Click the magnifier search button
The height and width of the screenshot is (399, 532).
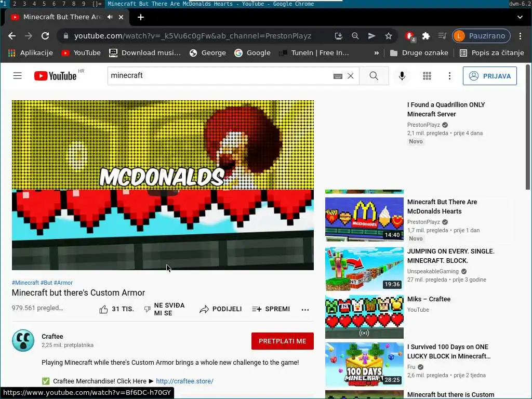click(374, 76)
